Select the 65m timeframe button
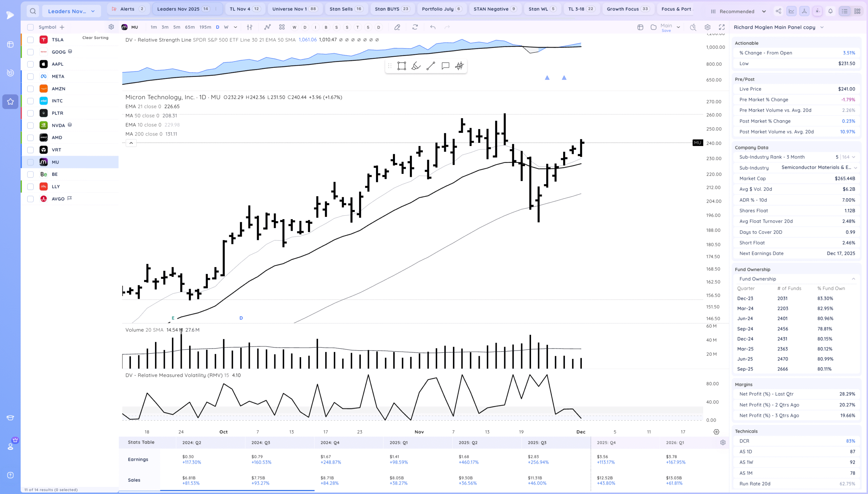The height and width of the screenshot is (494, 868). click(190, 27)
